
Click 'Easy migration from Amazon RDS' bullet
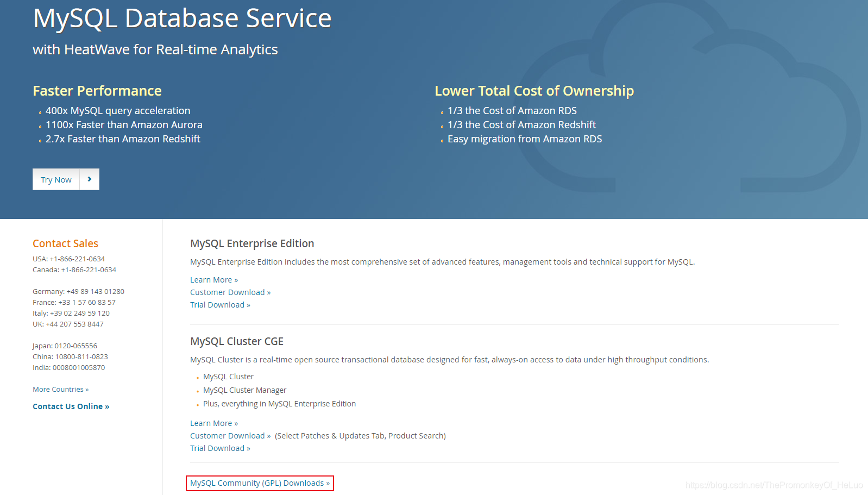click(x=525, y=139)
